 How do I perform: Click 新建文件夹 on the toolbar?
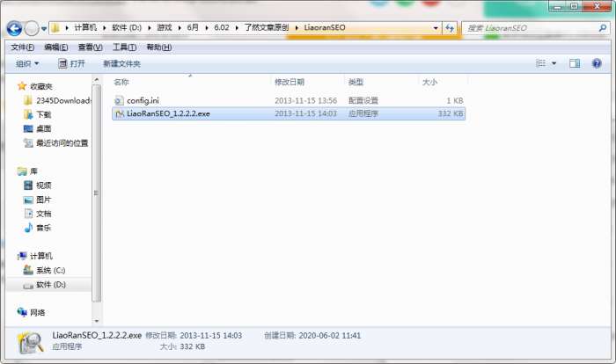pyautogui.click(x=121, y=63)
